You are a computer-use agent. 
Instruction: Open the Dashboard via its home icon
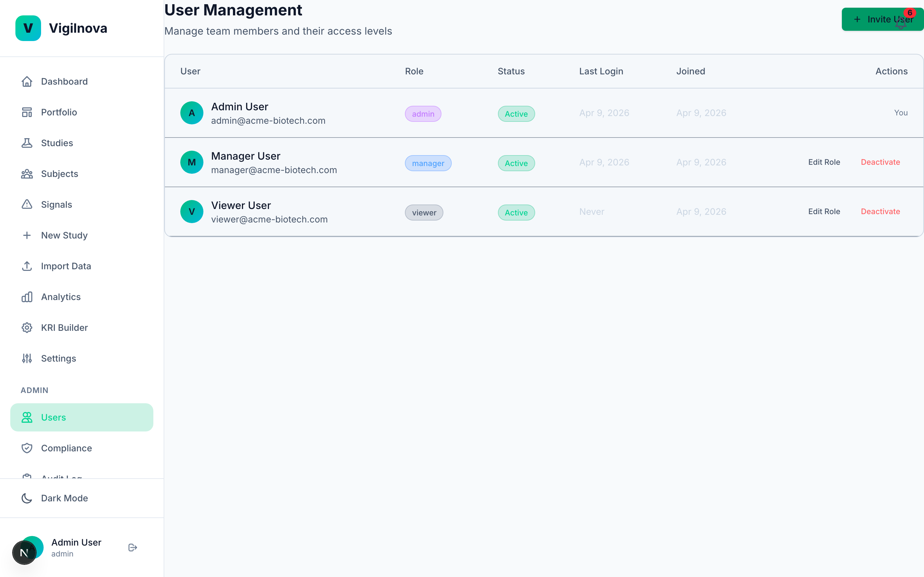coord(27,81)
